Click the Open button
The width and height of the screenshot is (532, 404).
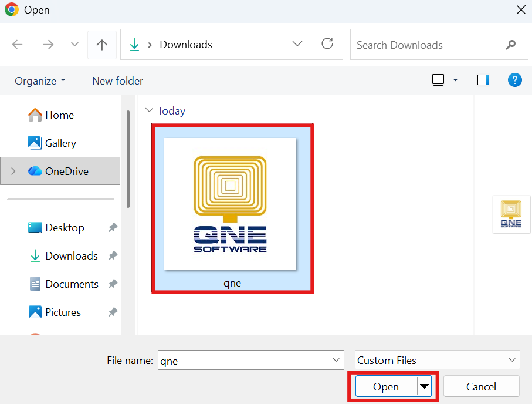point(386,386)
